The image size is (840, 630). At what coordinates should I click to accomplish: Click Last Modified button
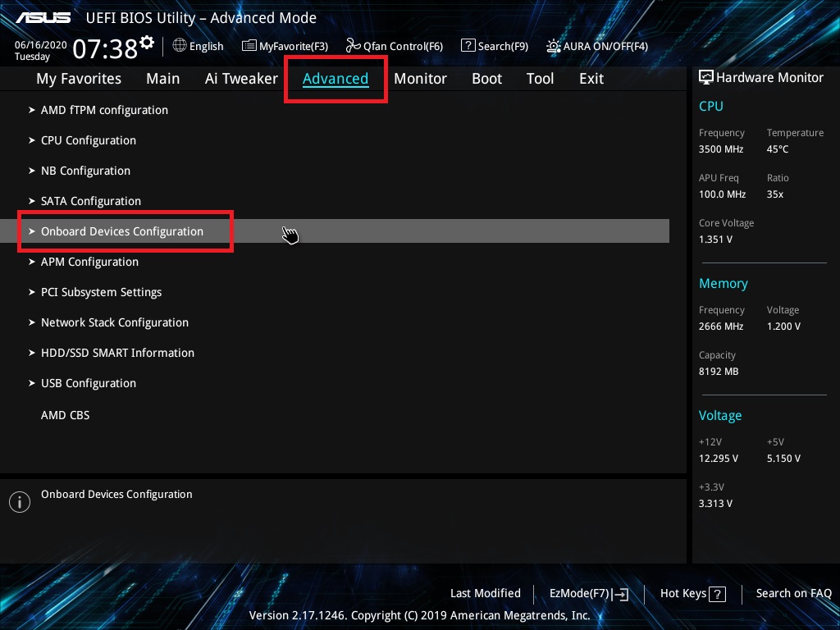click(486, 593)
